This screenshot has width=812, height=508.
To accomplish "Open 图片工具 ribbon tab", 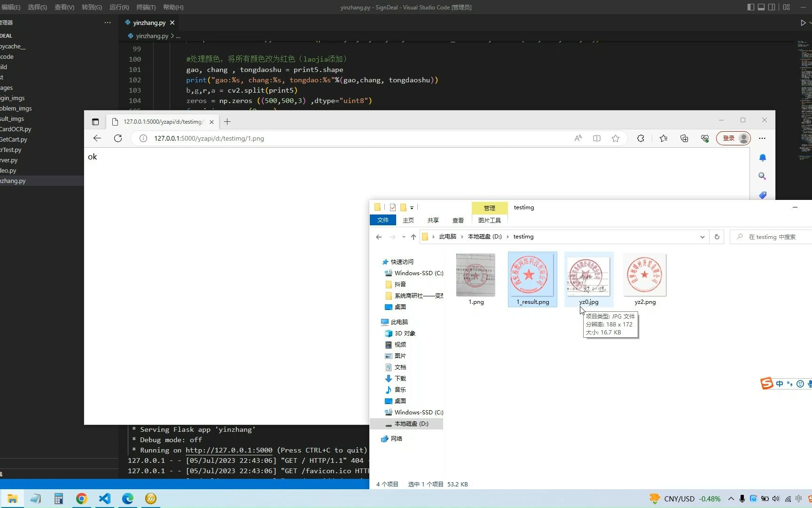I will coord(490,220).
